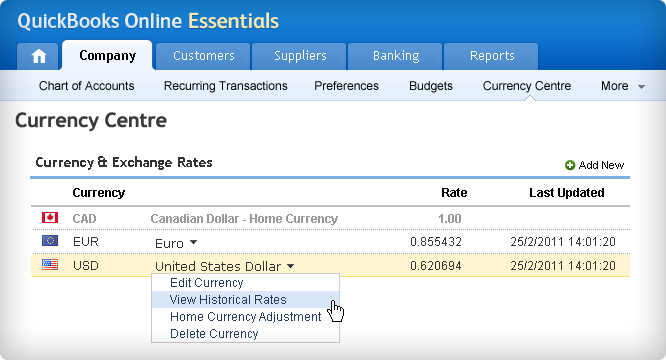
Task: Switch to the Suppliers tab
Action: (300, 56)
